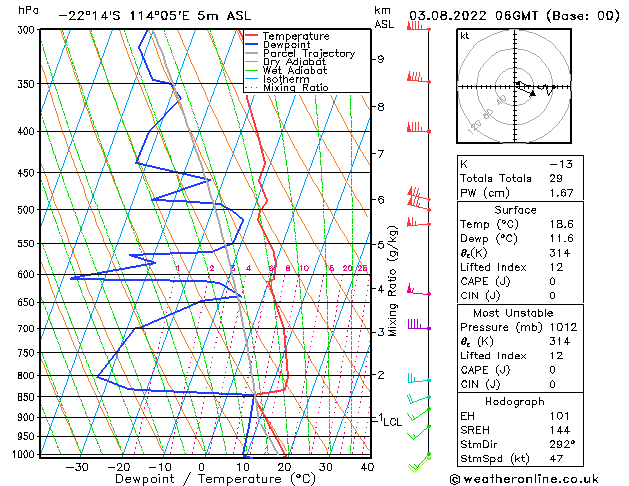
Task: Click the Mixing Ratio legend entry
Action: 287,87
